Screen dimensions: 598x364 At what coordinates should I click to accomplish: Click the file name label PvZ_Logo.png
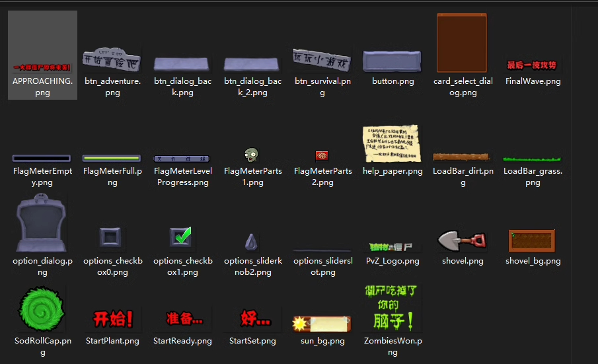[x=392, y=261]
